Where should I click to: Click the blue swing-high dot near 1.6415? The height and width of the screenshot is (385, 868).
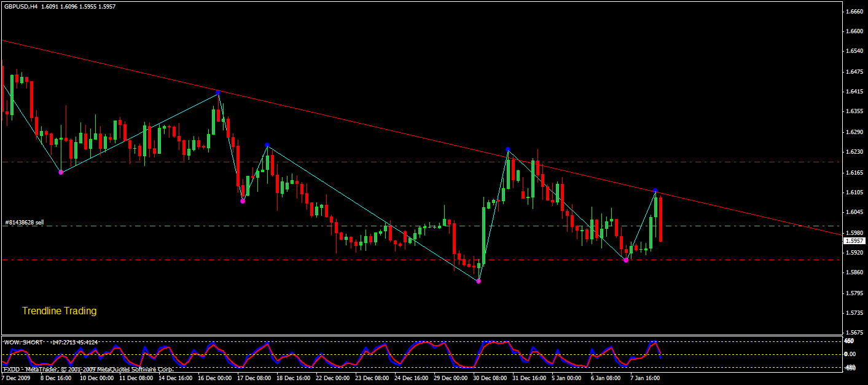click(218, 93)
